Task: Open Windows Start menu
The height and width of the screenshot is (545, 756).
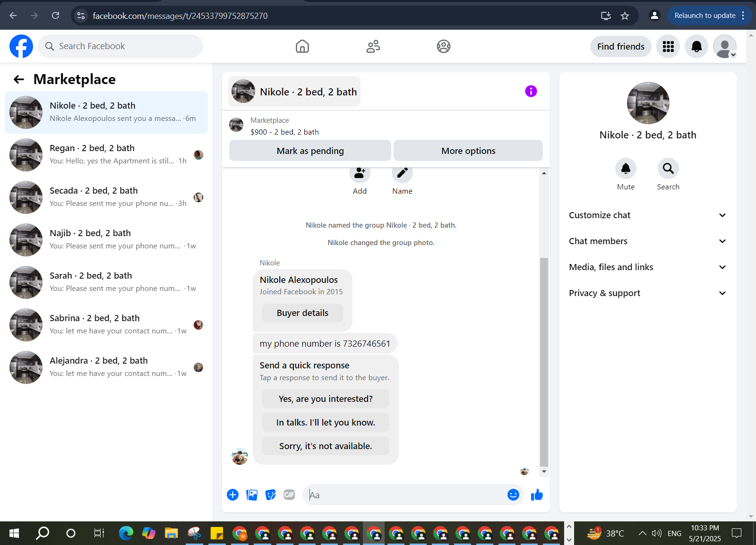Action: pyautogui.click(x=14, y=533)
